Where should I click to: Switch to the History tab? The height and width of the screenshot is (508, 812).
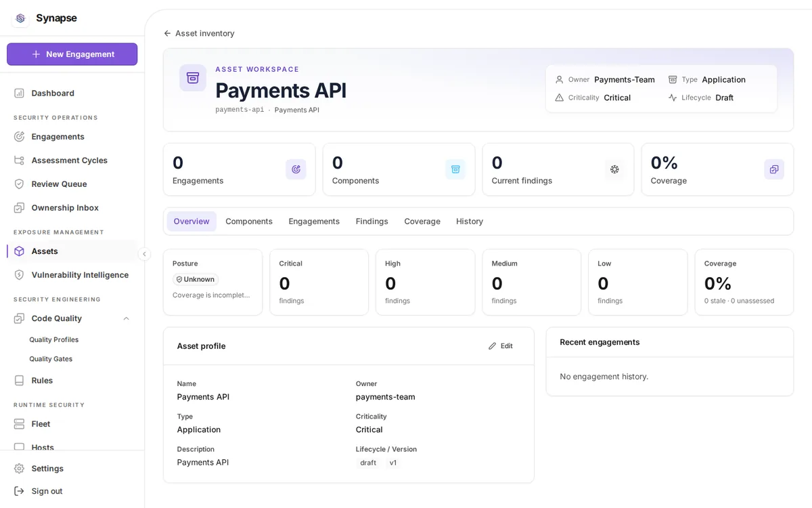click(x=470, y=221)
